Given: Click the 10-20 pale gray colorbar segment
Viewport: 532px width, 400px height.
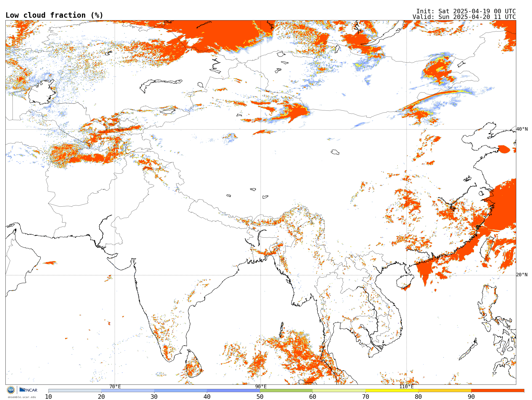Looking at the screenshot, I should coord(75,391).
